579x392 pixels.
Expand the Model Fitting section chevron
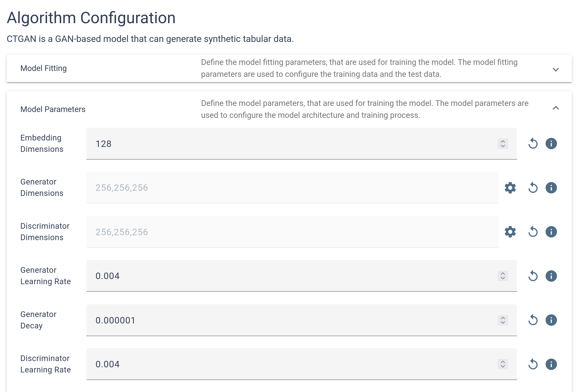(x=556, y=69)
